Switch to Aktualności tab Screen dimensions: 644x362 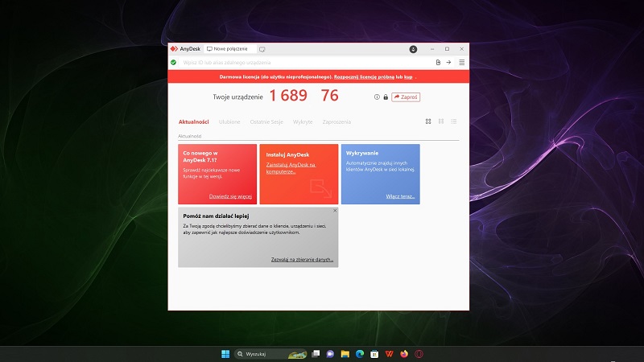(x=193, y=122)
